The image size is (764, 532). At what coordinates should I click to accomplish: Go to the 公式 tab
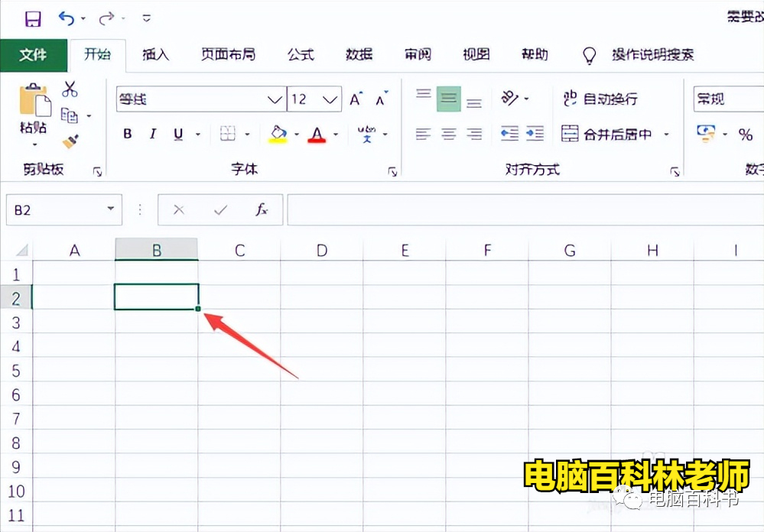pos(301,54)
